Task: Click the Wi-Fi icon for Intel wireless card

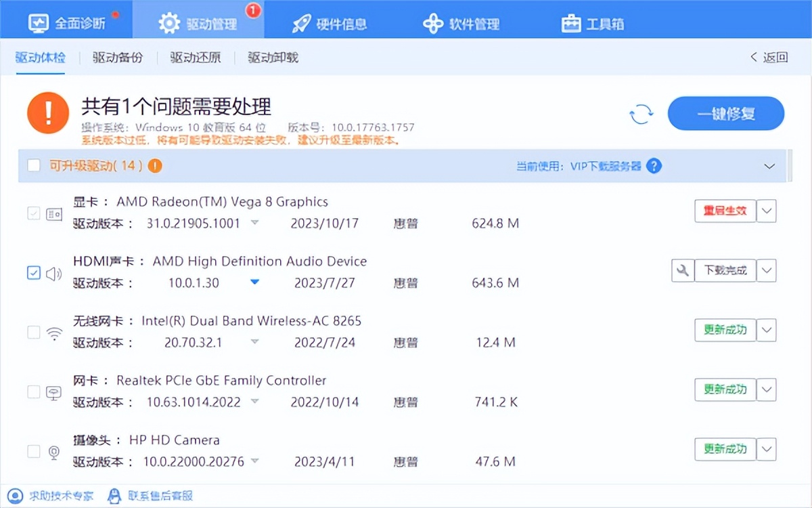Action: click(55, 332)
